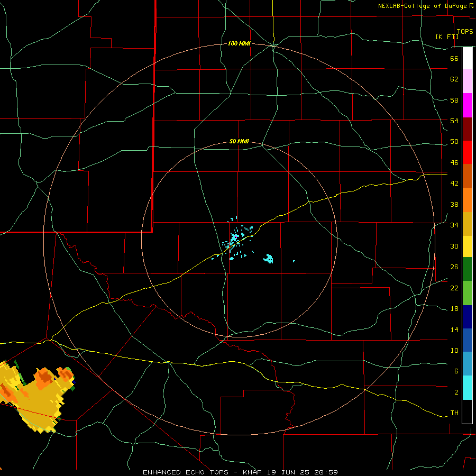The image size is (476, 476).
Task: Click the light green 22 kft legend swatch
Action: 467,293
